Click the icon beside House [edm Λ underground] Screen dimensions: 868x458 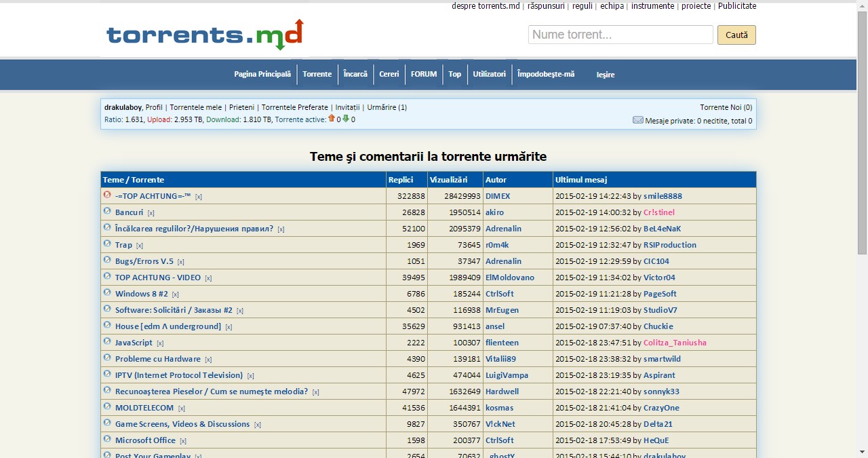pyautogui.click(x=107, y=325)
